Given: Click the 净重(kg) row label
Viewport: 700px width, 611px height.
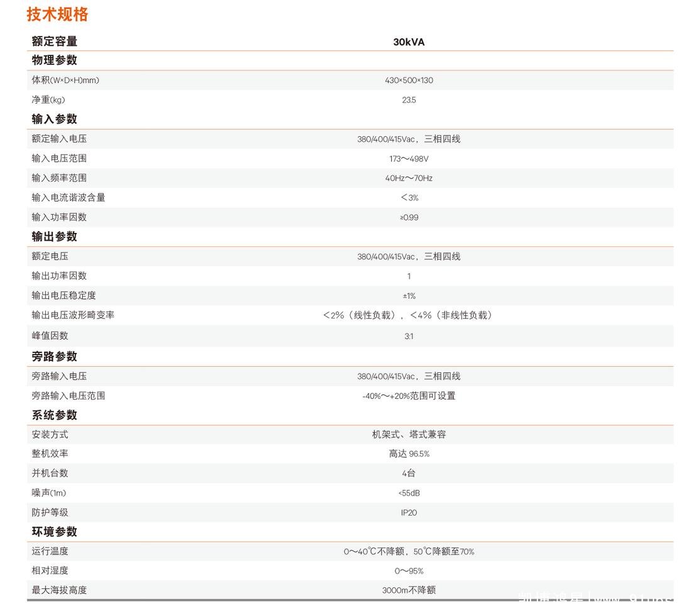Looking at the screenshot, I should click(x=48, y=100).
